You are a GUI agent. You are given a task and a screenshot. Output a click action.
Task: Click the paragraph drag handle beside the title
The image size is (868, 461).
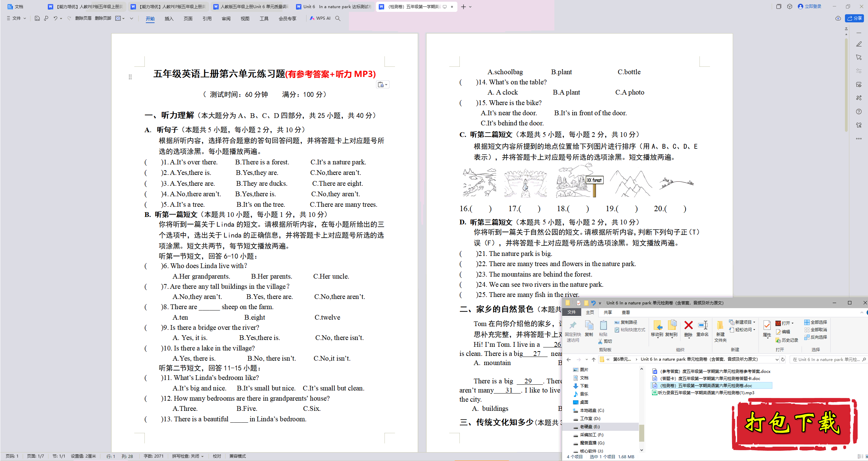(x=130, y=77)
